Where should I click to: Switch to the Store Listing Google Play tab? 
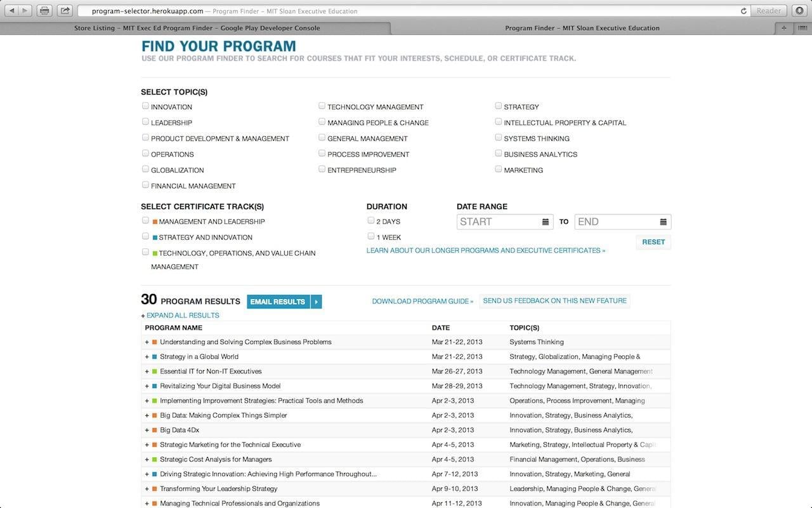point(197,28)
